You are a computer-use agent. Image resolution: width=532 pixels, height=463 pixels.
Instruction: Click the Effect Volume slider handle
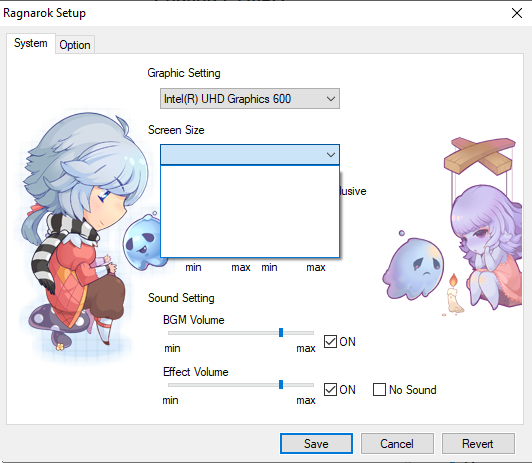pos(281,385)
